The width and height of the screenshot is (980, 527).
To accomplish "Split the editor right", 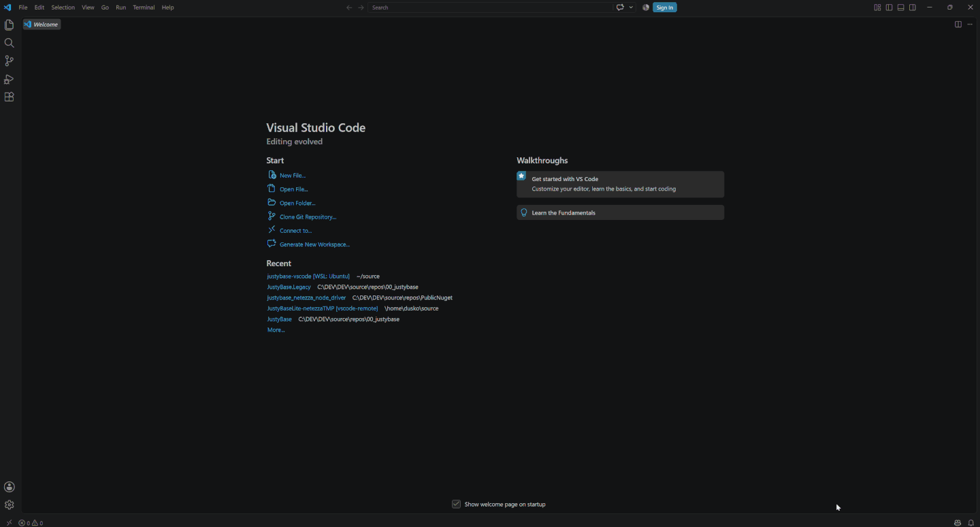I will (958, 25).
